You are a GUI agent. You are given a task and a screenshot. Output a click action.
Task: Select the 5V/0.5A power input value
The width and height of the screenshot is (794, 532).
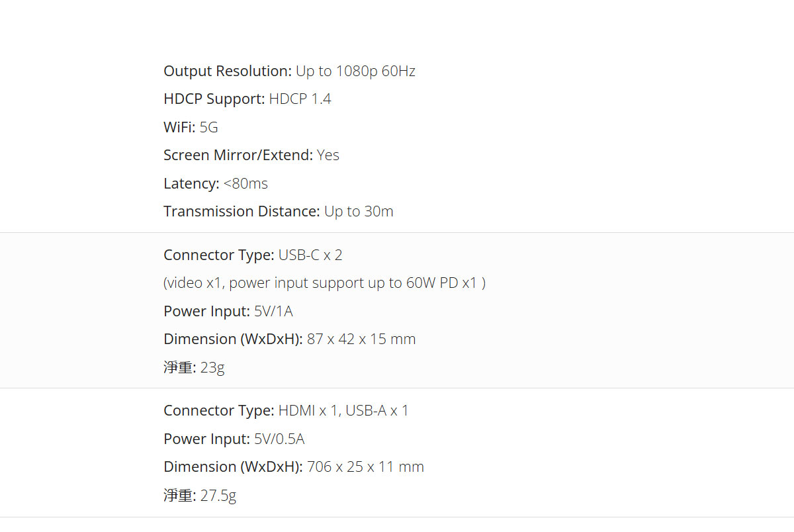coord(279,439)
